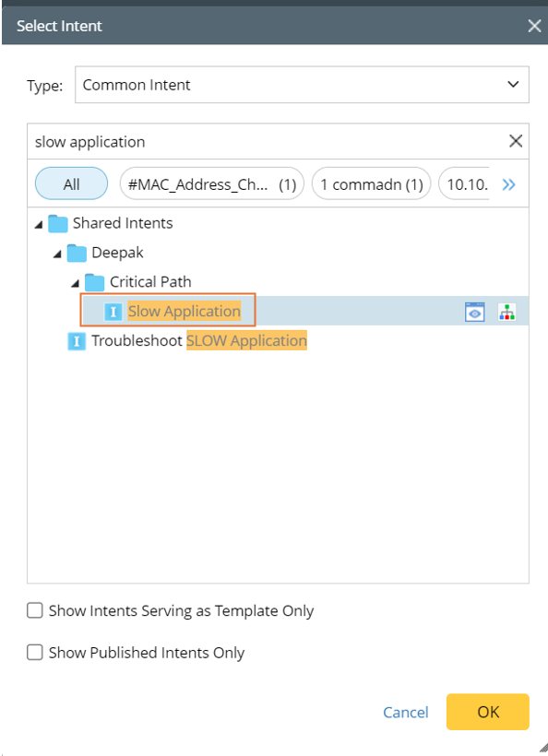This screenshot has height=756, width=548.
Task: Click the preview eye icon for Slow Application
Action: [x=475, y=312]
